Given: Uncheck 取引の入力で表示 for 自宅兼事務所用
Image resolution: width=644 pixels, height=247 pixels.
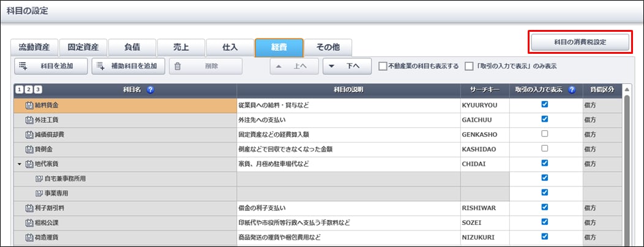Looking at the screenshot, I should pyautogui.click(x=545, y=178).
